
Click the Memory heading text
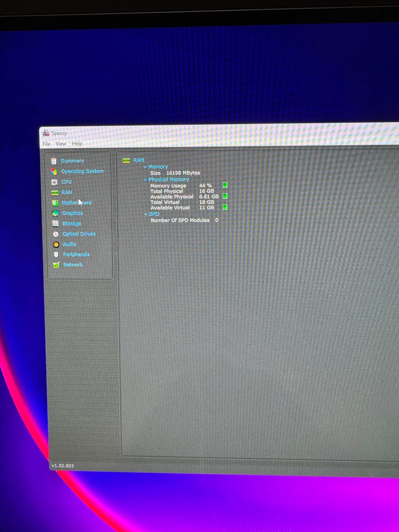[158, 167]
